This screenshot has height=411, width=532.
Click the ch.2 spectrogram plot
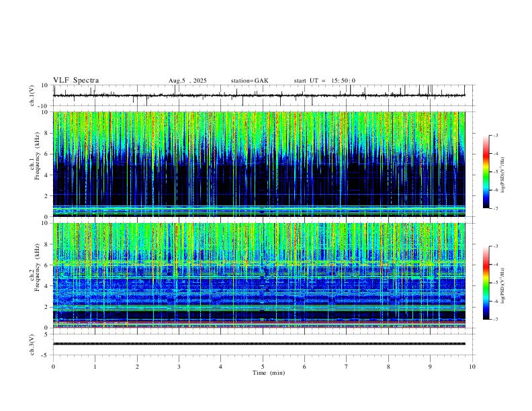pos(259,275)
